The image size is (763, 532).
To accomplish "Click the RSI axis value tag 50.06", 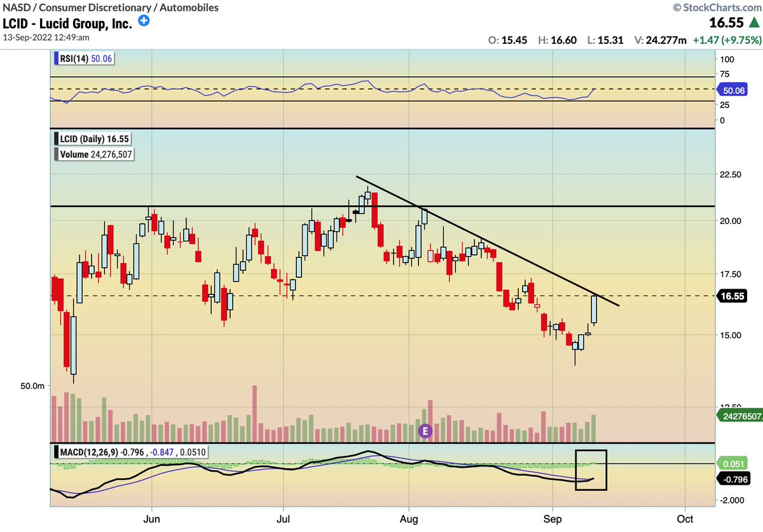I will click(x=733, y=91).
